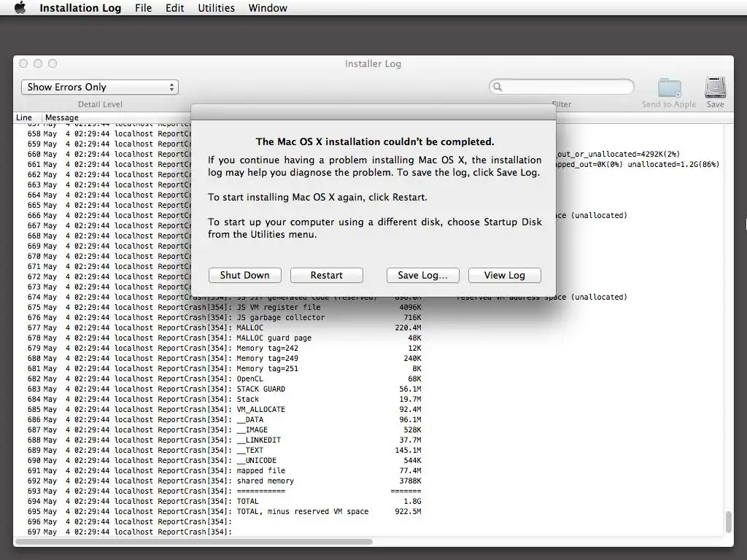Click the Message column header
747x560 pixels.
[62, 117]
